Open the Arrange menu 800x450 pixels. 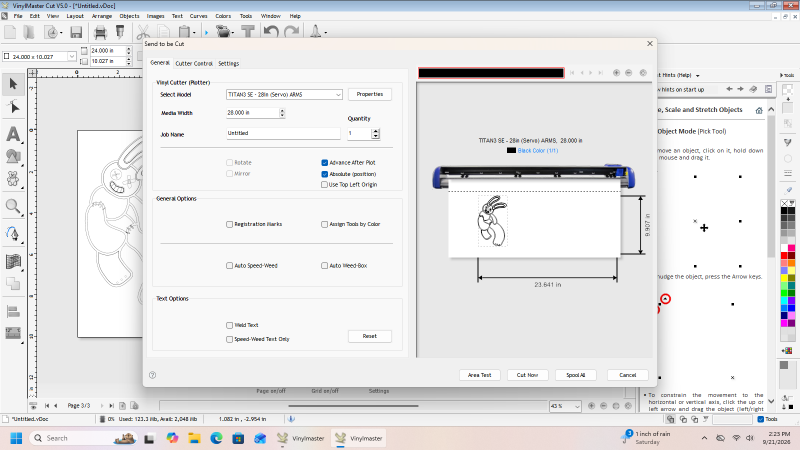point(102,16)
